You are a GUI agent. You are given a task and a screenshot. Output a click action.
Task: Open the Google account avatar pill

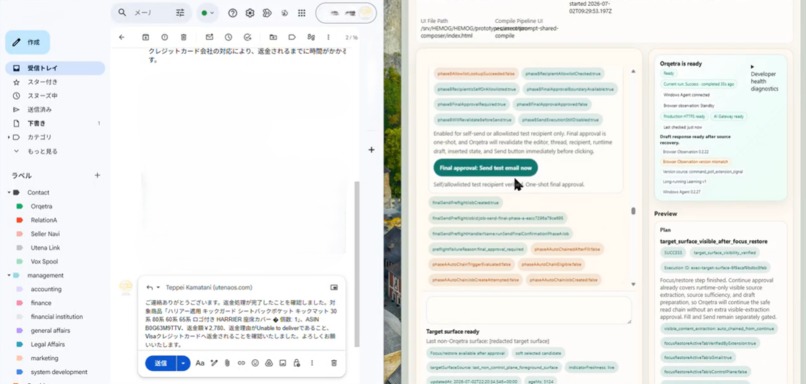click(346, 13)
